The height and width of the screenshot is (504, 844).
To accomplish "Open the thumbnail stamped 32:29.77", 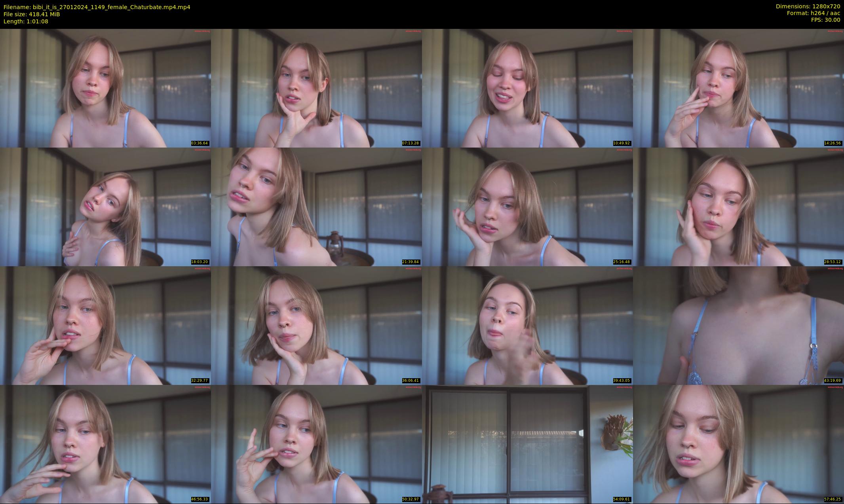I will pyautogui.click(x=105, y=326).
